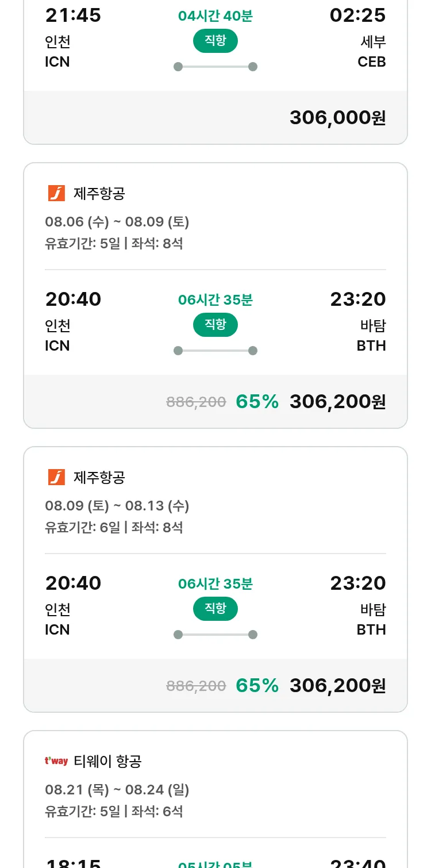Open the 티웨이 항공 flight card title

[x=107, y=761]
